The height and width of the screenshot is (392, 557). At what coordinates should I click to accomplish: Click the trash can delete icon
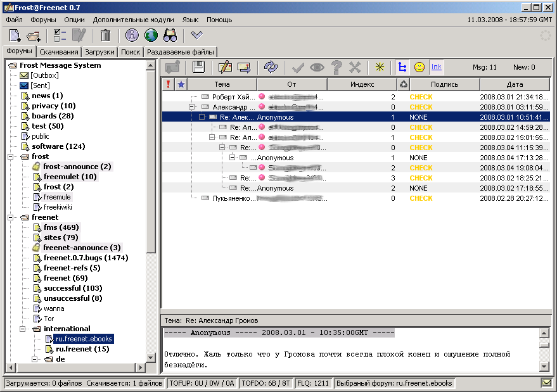click(x=105, y=35)
